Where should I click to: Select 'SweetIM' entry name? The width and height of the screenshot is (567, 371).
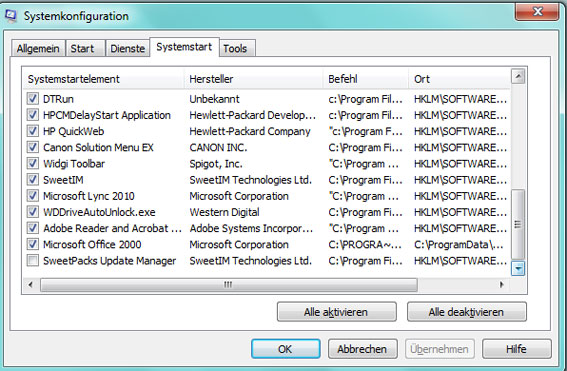[x=63, y=180]
